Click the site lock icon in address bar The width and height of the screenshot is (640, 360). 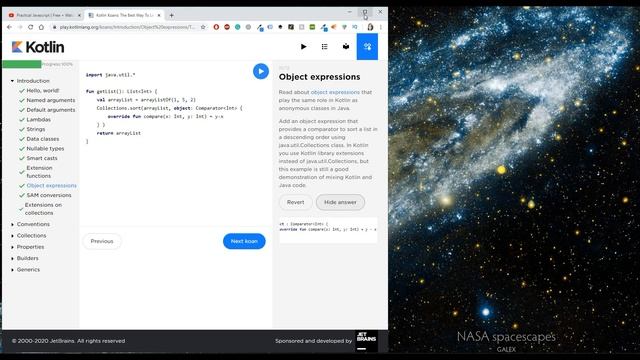pyautogui.click(x=54, y=27)
